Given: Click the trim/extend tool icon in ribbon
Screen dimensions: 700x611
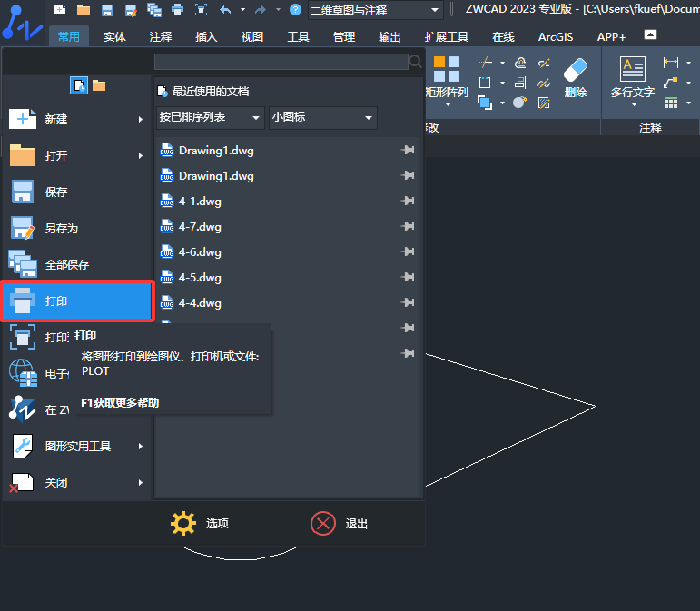Looking at the screenshot, I should pyautogui.click(x=485, y=63).
